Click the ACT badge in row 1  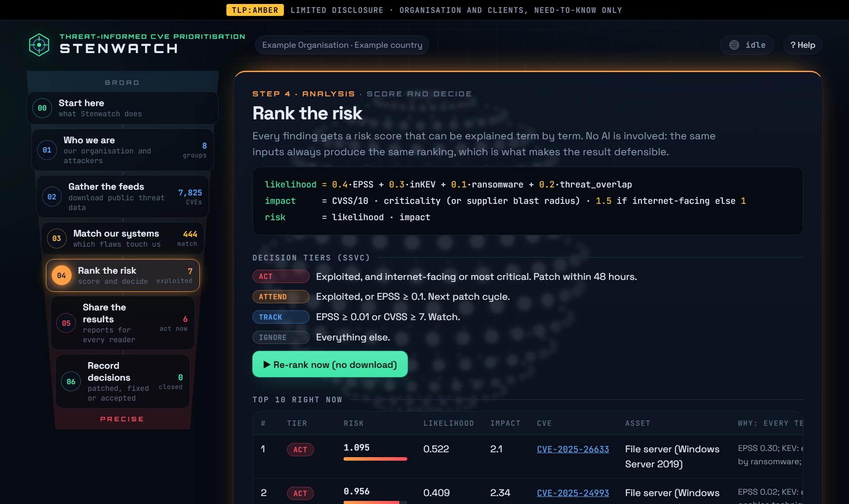point(300,450)
